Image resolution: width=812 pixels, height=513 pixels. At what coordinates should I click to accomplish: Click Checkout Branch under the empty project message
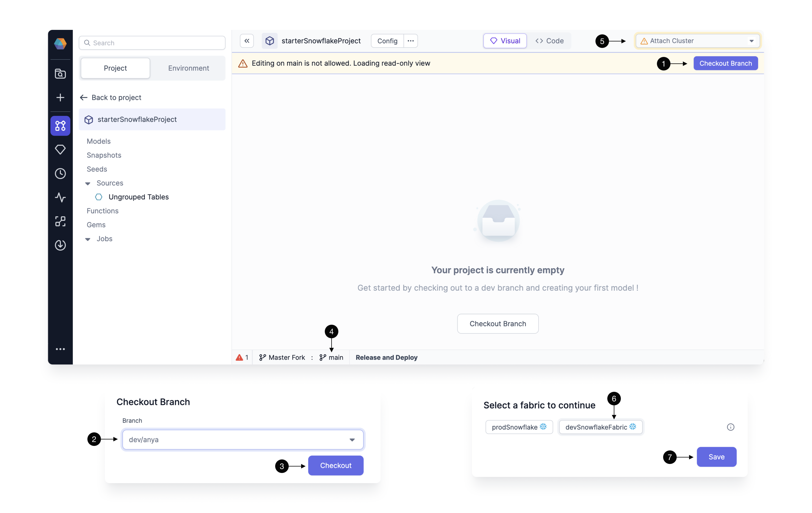coord(498,324)
